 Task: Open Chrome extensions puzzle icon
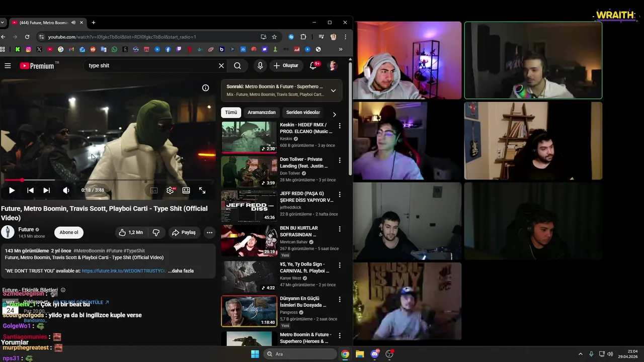pyautogui.click(x=303, y=37)
